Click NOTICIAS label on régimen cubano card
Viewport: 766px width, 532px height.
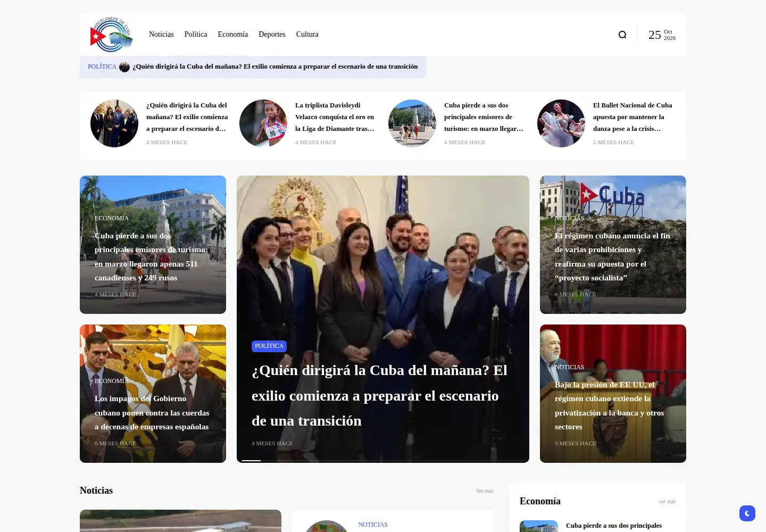click(x=569, y=218)
